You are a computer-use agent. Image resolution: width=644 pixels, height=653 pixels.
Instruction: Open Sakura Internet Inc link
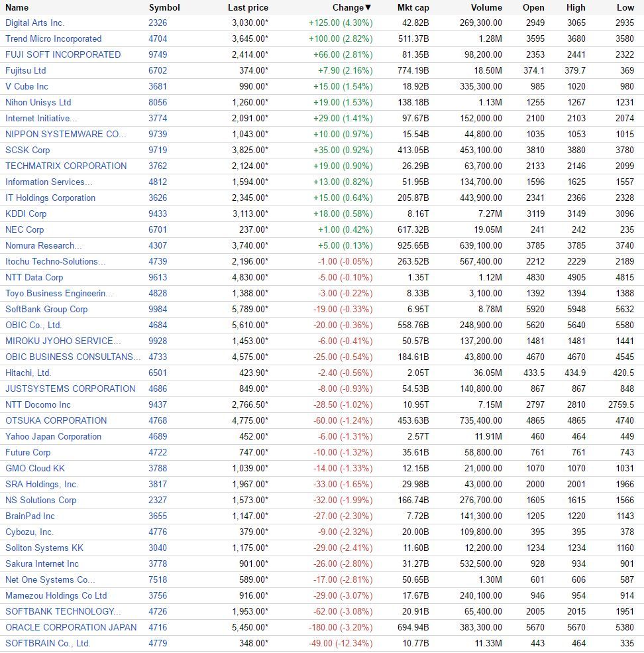tap(42, 564)
